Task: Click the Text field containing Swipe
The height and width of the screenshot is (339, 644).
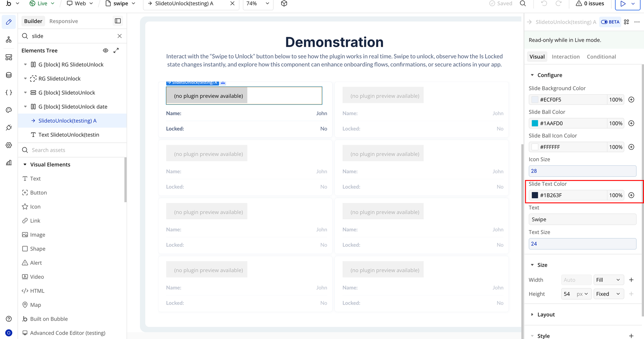Action: 582,219
